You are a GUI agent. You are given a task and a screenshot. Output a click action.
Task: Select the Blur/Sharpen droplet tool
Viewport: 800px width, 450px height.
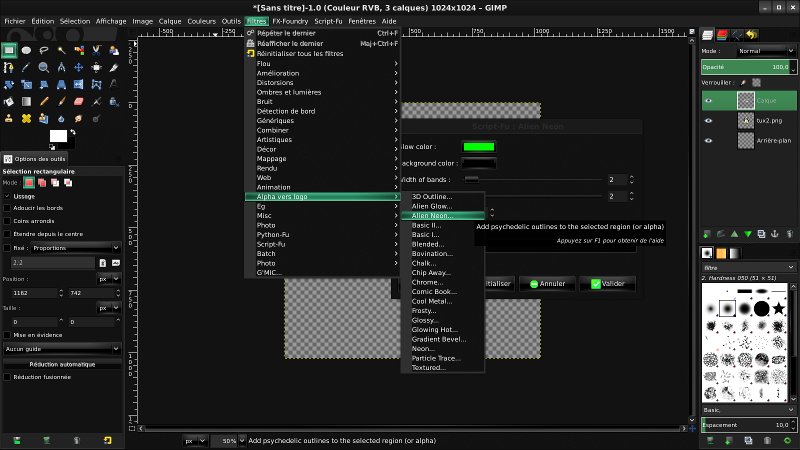point(61,118)
